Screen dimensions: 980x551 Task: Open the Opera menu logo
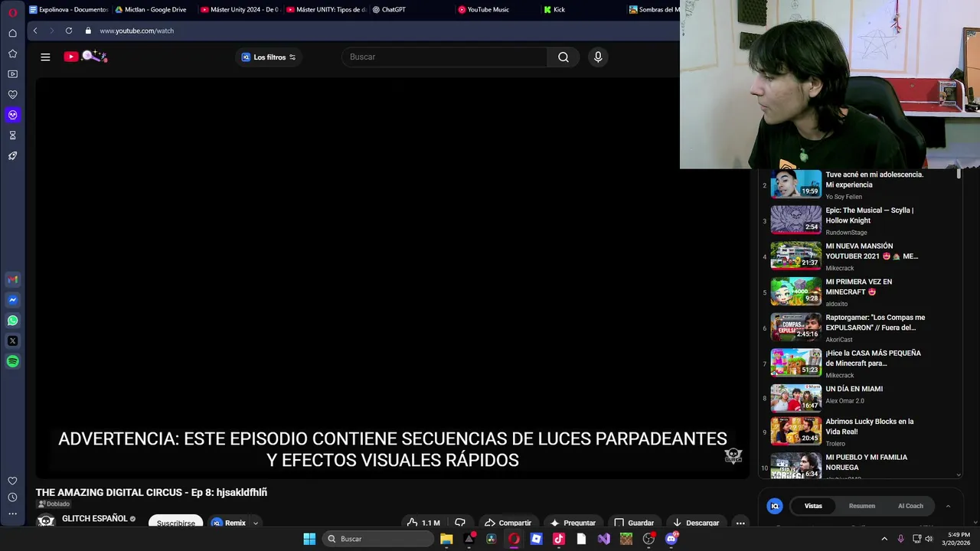12,11
